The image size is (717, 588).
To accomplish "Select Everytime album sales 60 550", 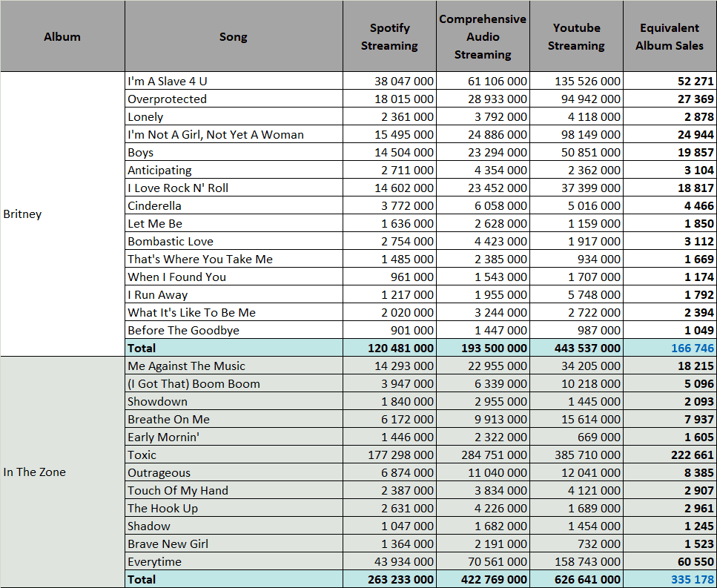I will tap(670, 562).
